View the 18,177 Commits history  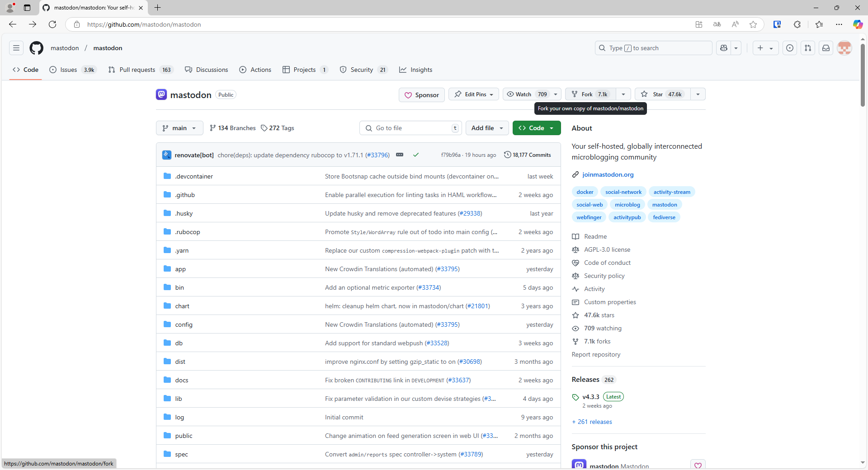click(x=528, y=155)
